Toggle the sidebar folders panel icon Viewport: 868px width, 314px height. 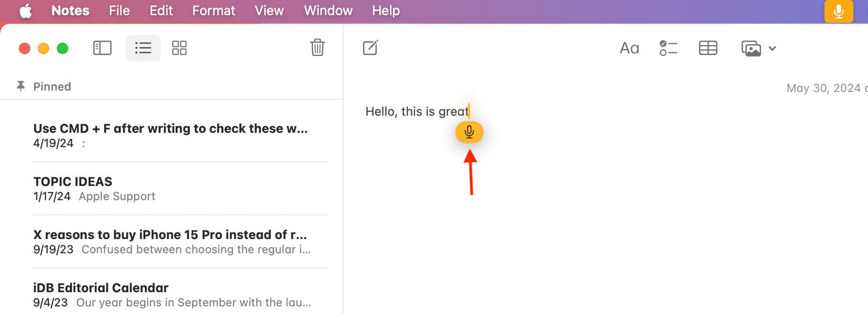(x=102, y=48)
